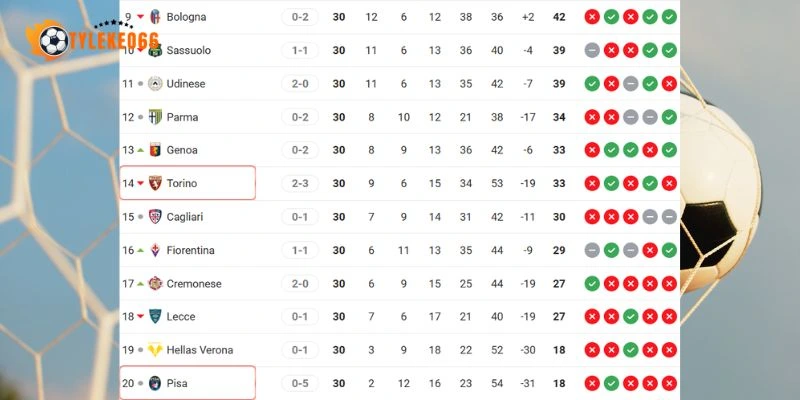Image resolution: width=800 pixels, height=400 pixels.
Task: Click the Cremonese crest icon
Action: (x=155, y=284)
